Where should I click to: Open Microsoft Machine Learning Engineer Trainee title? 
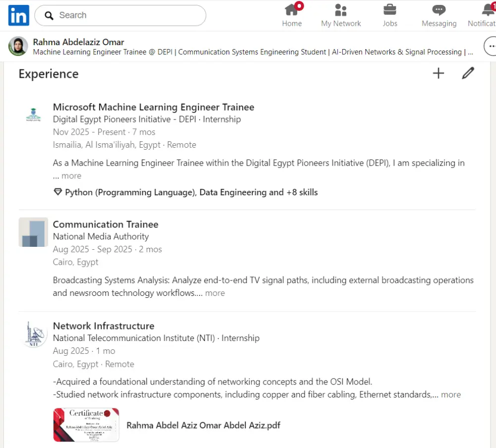[153, 107]
